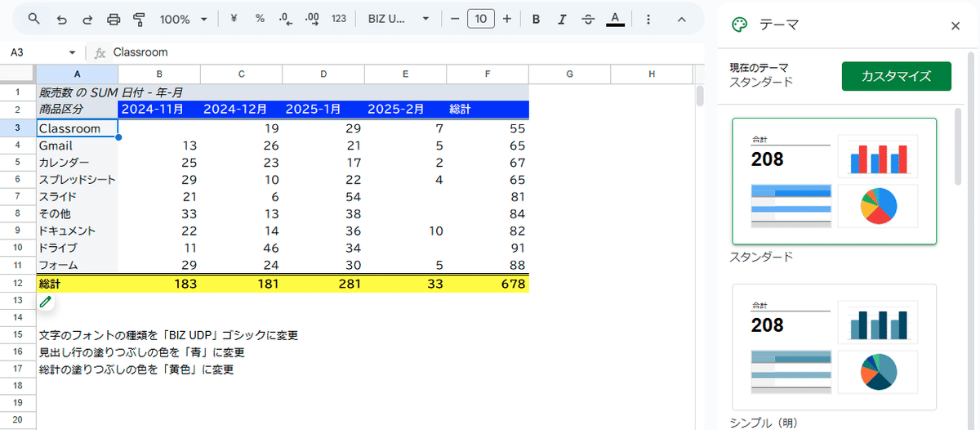
Task: Open the toolbar more options menu
Action: click(x=648, y=19)
